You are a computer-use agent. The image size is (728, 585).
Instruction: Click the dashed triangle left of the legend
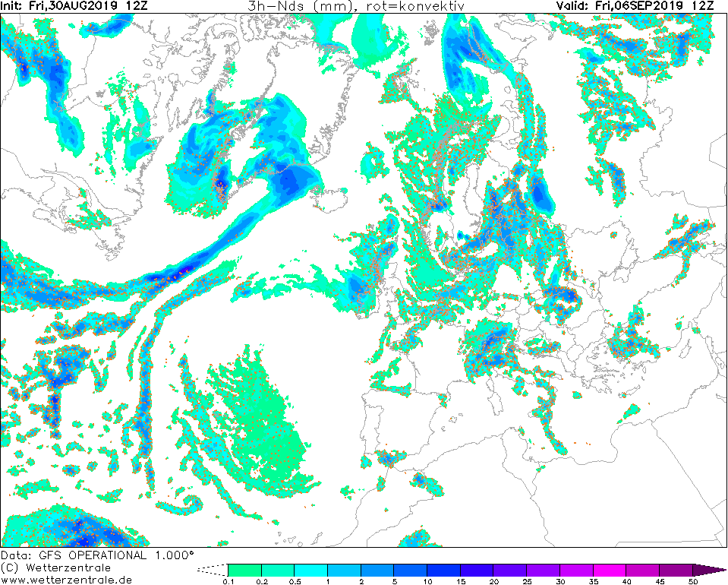coord(213,570)
